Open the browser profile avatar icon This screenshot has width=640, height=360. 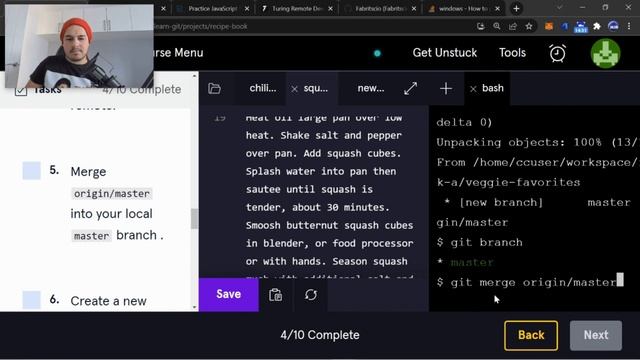[x=613, y=27]
